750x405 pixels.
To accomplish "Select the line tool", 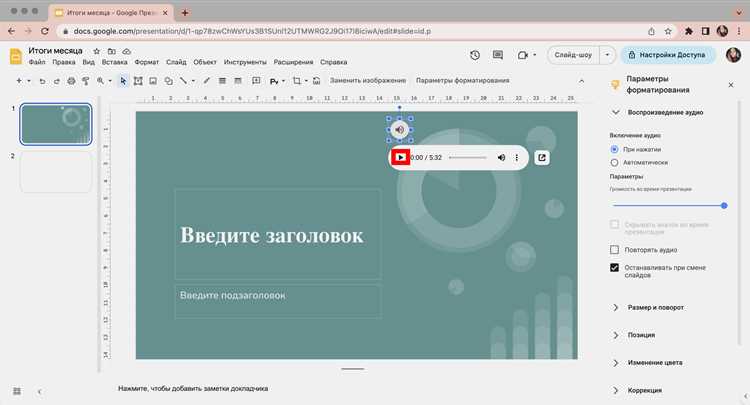I will (x=183, y=81).
